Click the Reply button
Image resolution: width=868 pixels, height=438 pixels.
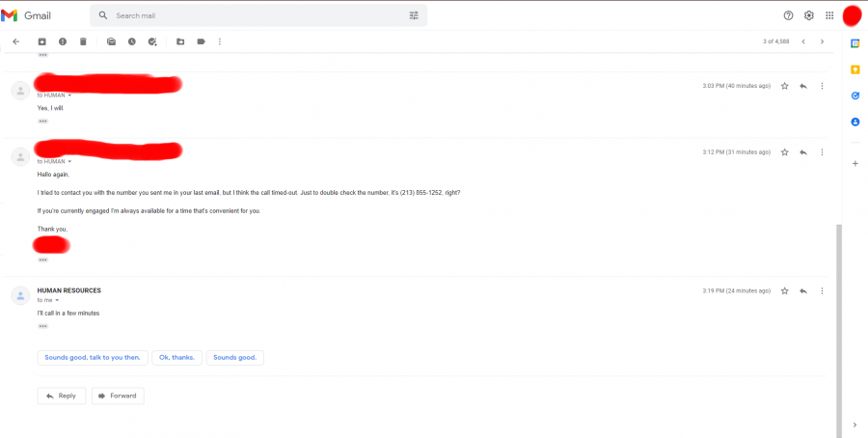62,396
